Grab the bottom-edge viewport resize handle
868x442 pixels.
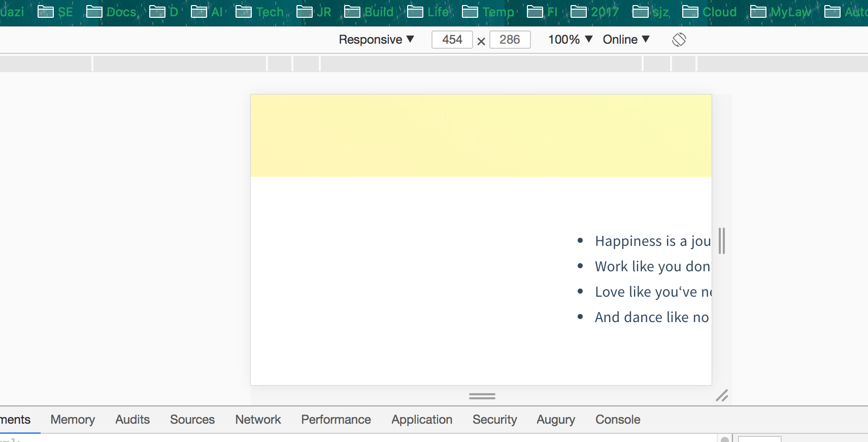coord(482,396)
